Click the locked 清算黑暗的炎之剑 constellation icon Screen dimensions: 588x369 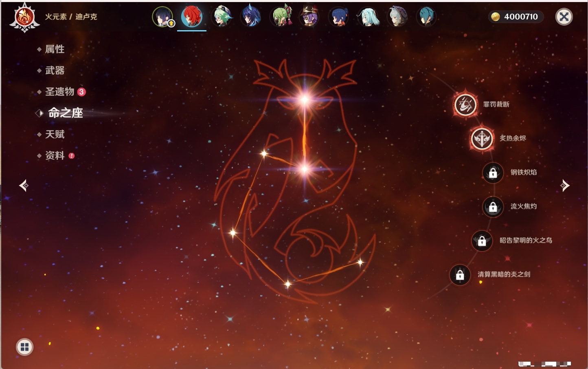(x=460, y=274)
